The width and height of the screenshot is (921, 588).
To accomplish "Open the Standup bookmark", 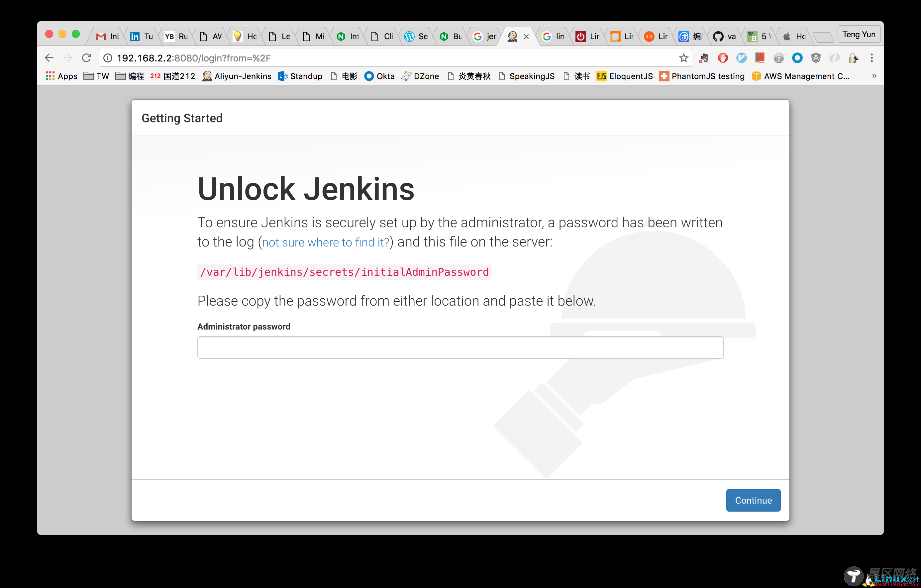I will [300, 76].
